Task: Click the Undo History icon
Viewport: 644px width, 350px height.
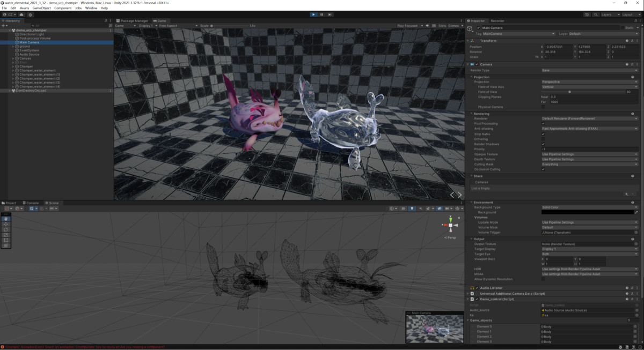Action: point(587,14)
